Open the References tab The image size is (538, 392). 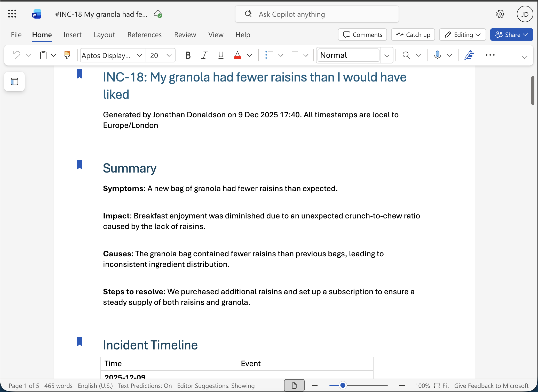(x=144, y=35)
